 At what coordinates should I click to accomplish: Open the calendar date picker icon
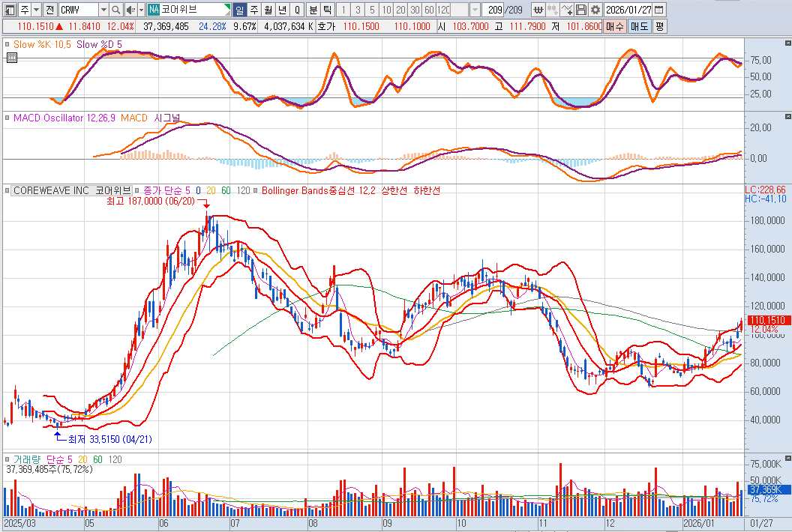click(659, 10)
